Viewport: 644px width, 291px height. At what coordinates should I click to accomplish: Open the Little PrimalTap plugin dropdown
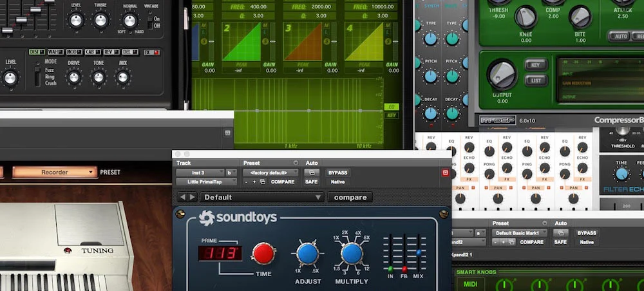pos(207,182)
